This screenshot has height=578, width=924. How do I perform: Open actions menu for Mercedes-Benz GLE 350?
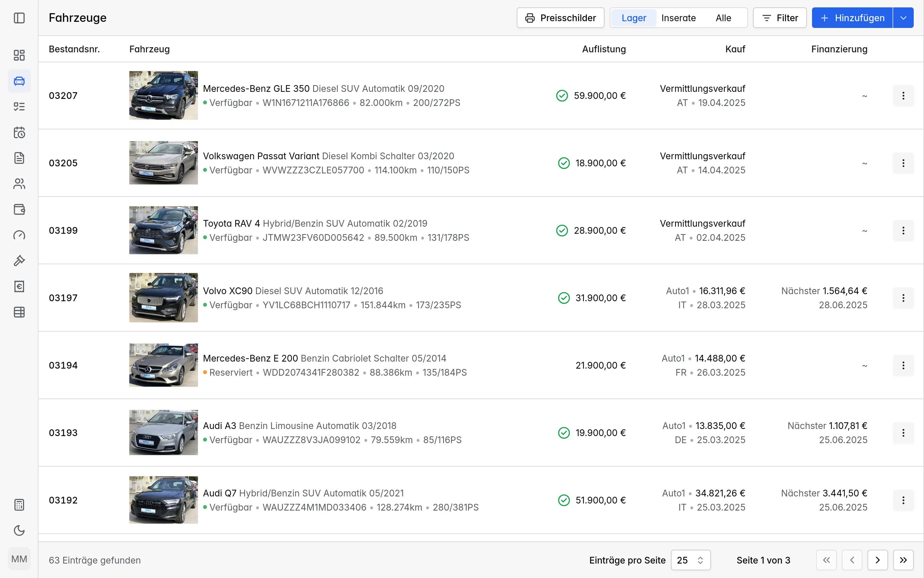(903, 96)
